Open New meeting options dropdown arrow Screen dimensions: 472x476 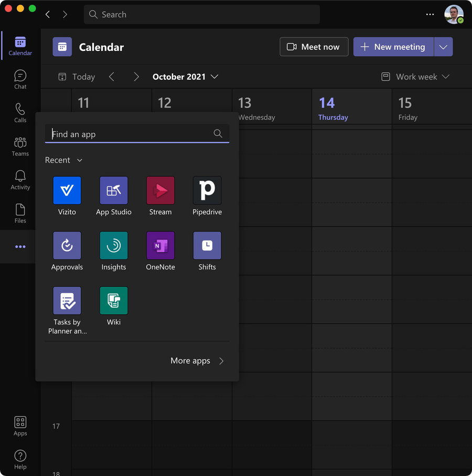[x=443, y=47]
